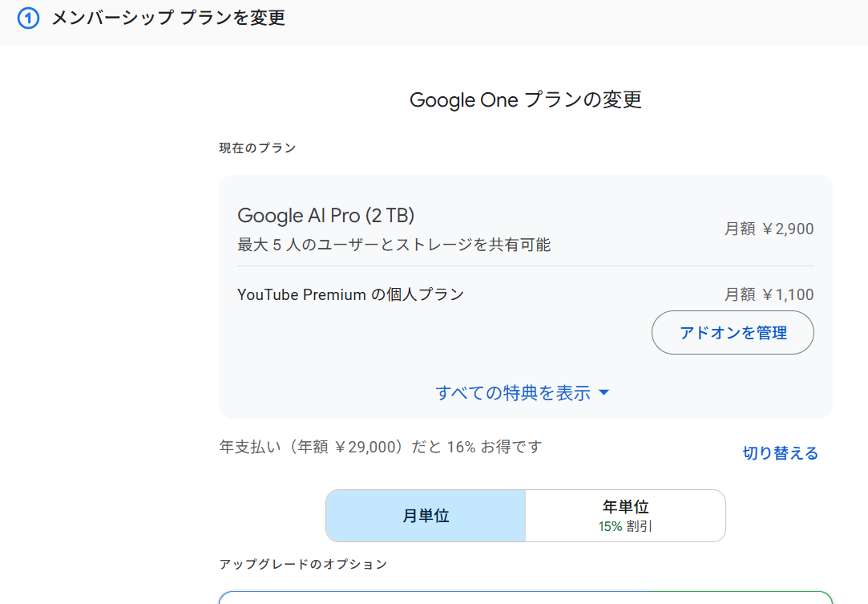Click the メンバーシップ プランを変更 header

click(168, 18)
